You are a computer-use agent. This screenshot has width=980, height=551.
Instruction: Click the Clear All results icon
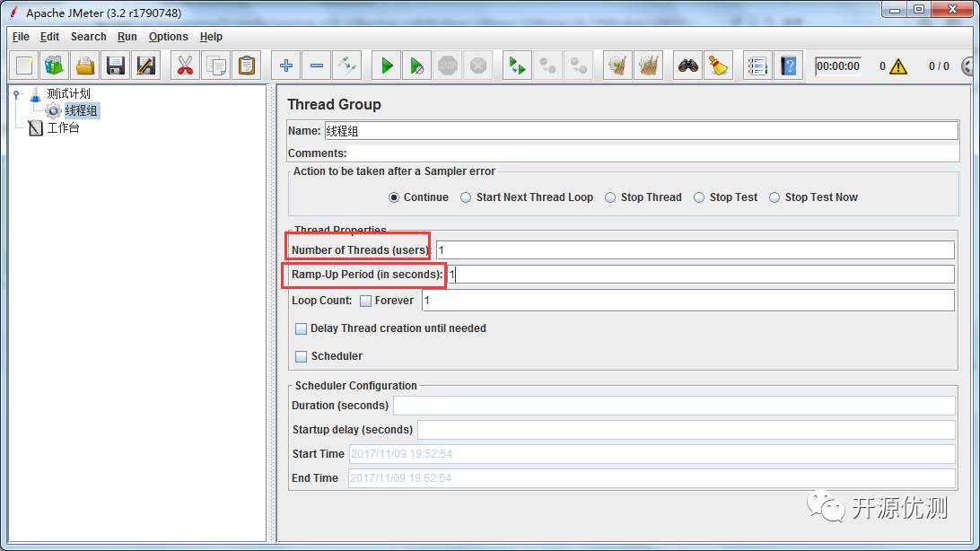click(x=649, y=66)
